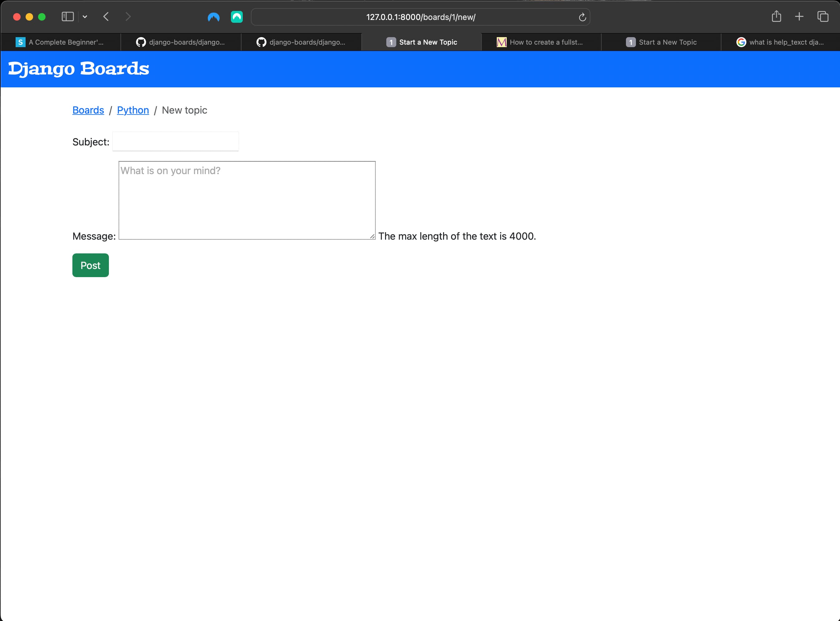The image size is (840, 621).
Task: Select the active 'Start a New Topic' tab
Action: point(421,42)
